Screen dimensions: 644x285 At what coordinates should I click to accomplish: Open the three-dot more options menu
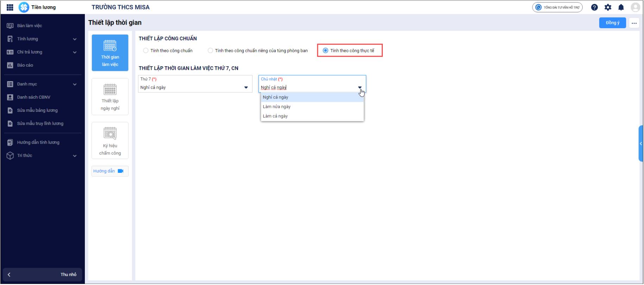[634, 23]
